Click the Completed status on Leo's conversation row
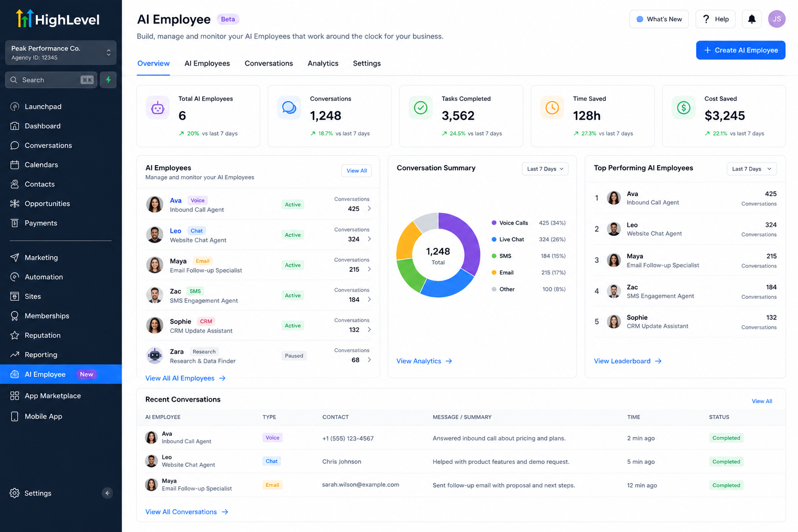This screenshot has height=532, width=798. [726, 461]
